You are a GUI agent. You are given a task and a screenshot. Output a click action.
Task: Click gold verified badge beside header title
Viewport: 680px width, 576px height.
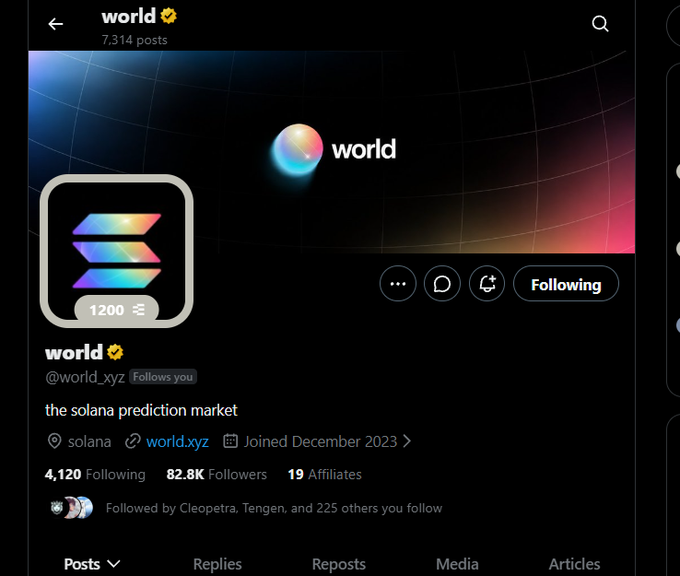(x=168, y=16)
